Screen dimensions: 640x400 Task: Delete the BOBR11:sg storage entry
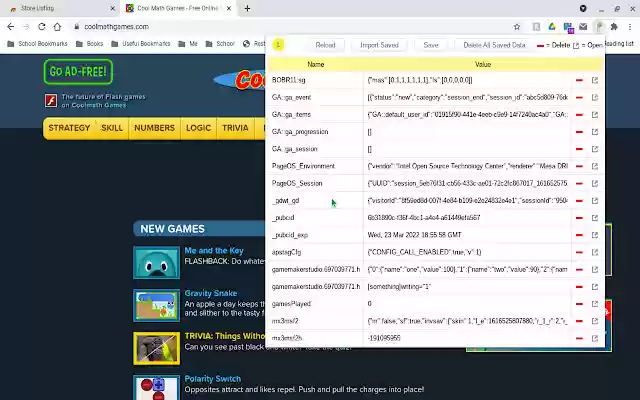click(579, 80)
